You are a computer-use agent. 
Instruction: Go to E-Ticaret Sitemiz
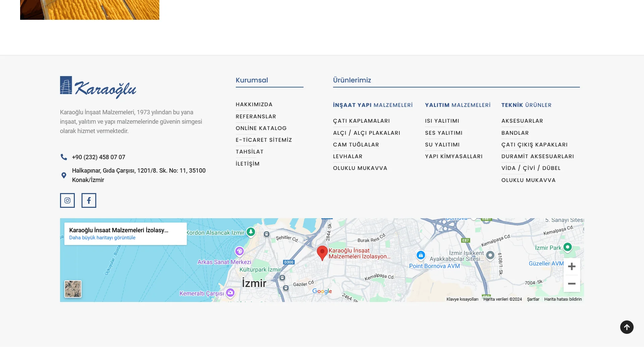coord(264,140)
